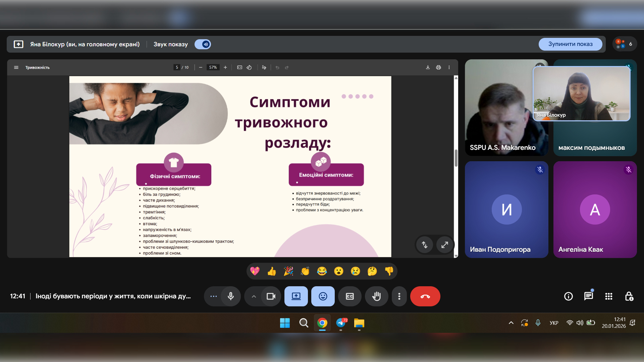The width and height of the screenshot is (644, 362).
Task: Expand camera settings arrow
Action: coord(254,296)
